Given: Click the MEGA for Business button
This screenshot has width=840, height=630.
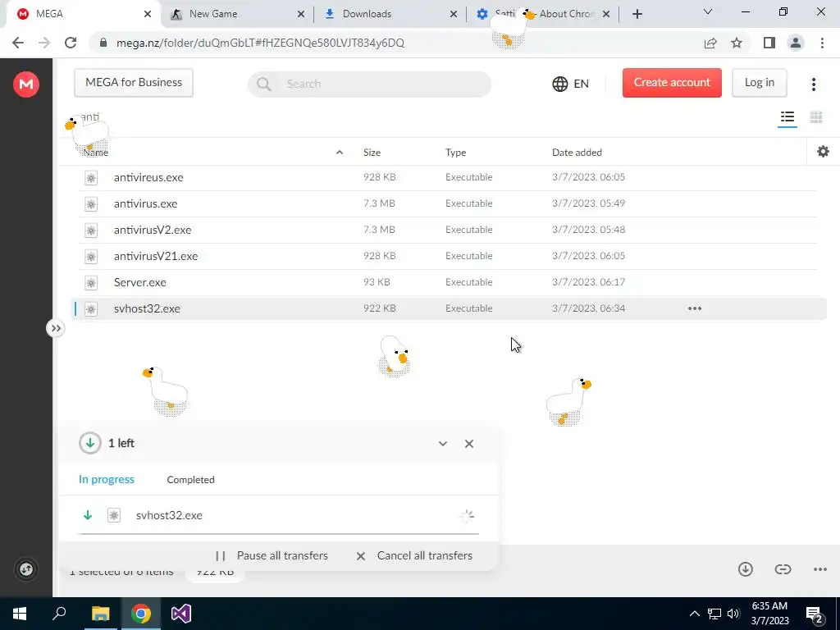Looking at the screenshot, I should click(134, 83).
